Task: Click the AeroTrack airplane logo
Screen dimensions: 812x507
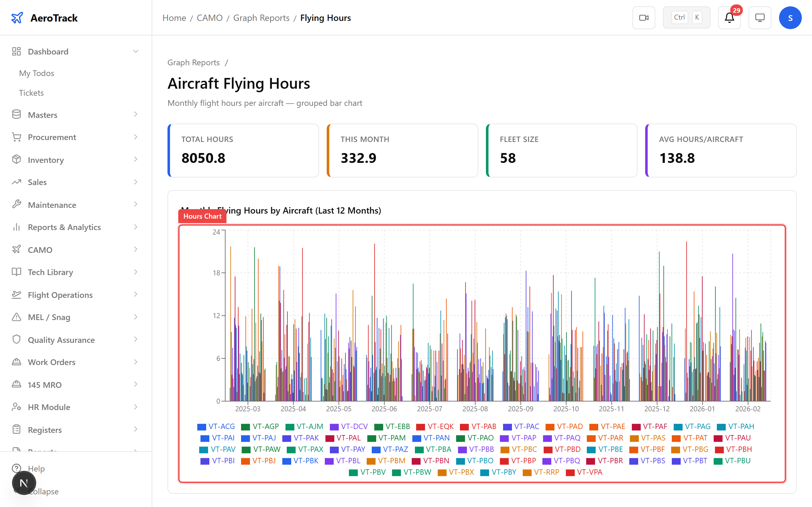Action: (17, 18)
